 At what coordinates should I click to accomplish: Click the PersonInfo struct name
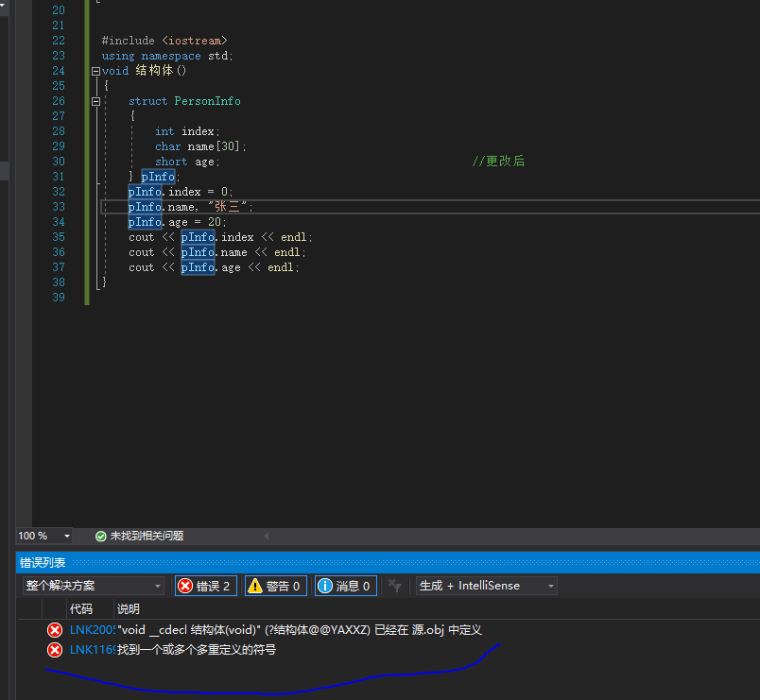click(207, 101)
